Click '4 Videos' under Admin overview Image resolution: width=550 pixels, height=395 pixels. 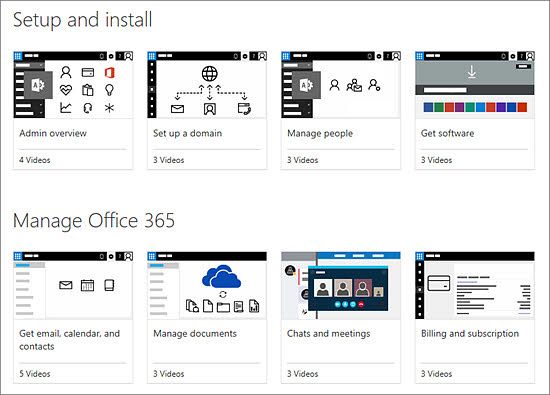(35, 160)
